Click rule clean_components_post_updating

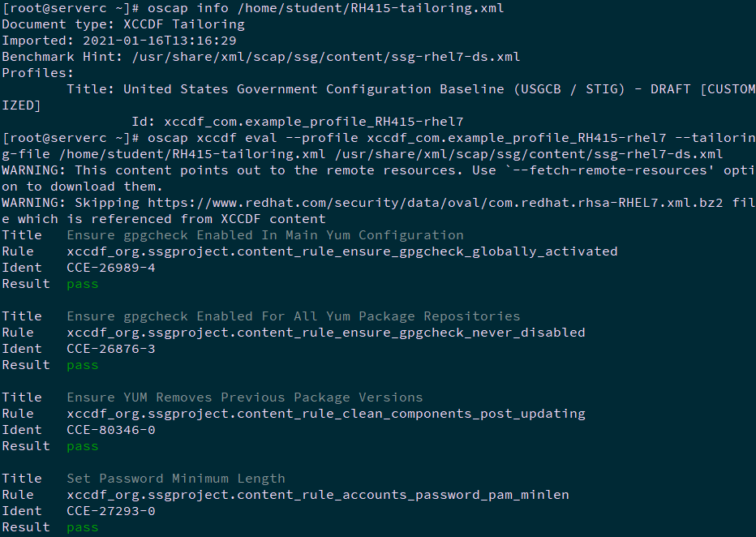point(326,414)
